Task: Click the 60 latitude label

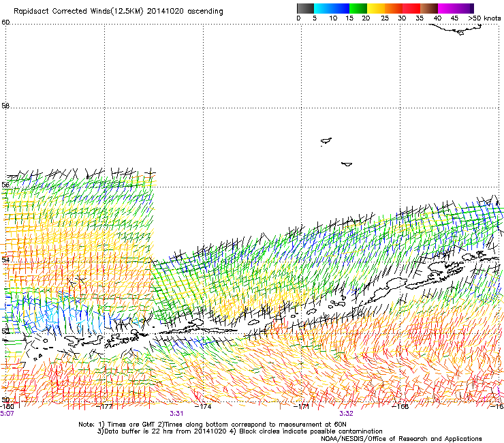Action: click(x=5, y=22)
